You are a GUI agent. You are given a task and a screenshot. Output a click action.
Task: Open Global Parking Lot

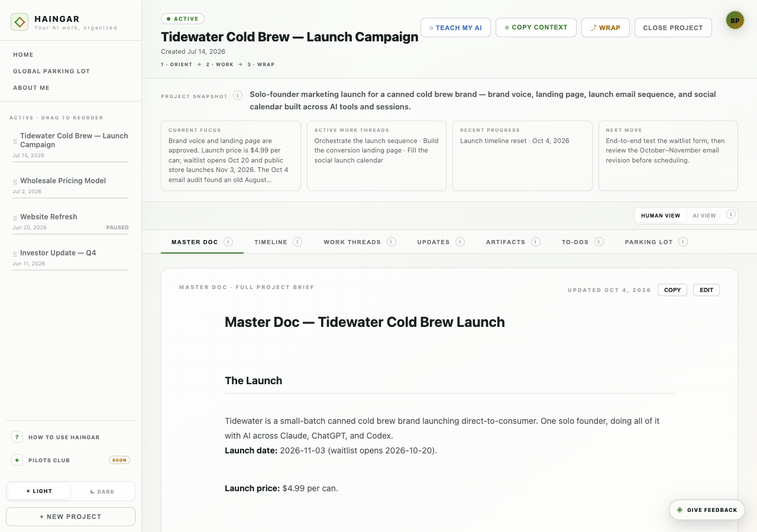(51, 72)
